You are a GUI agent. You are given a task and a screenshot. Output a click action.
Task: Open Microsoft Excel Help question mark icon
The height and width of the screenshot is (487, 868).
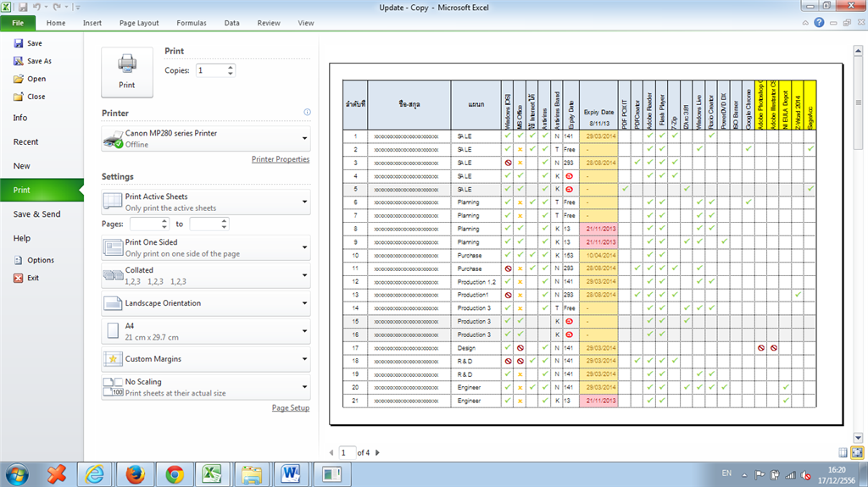(x=820, y=23)
